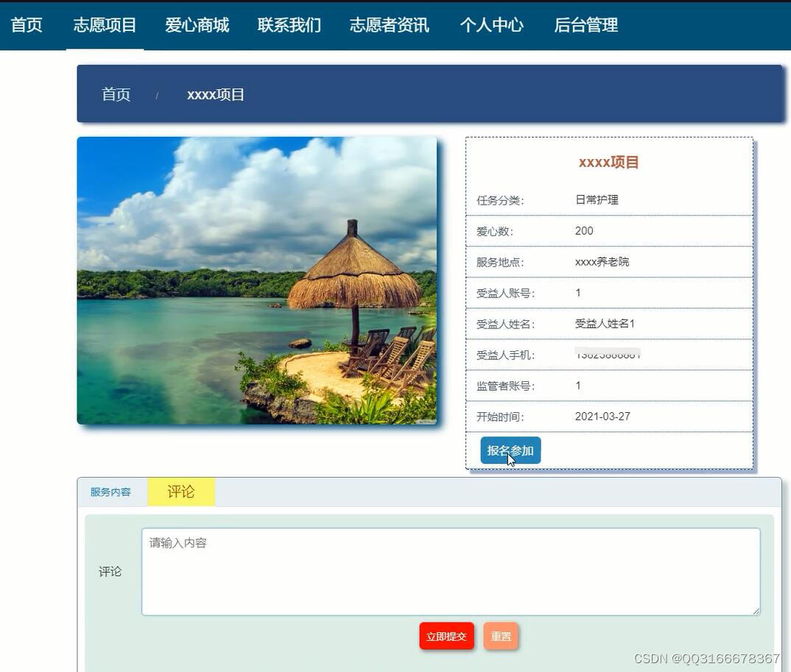Viewport: 791px width, 672px height.
Task: Open the 爱心商城 page from navbar
Action: tap(197, 24)
